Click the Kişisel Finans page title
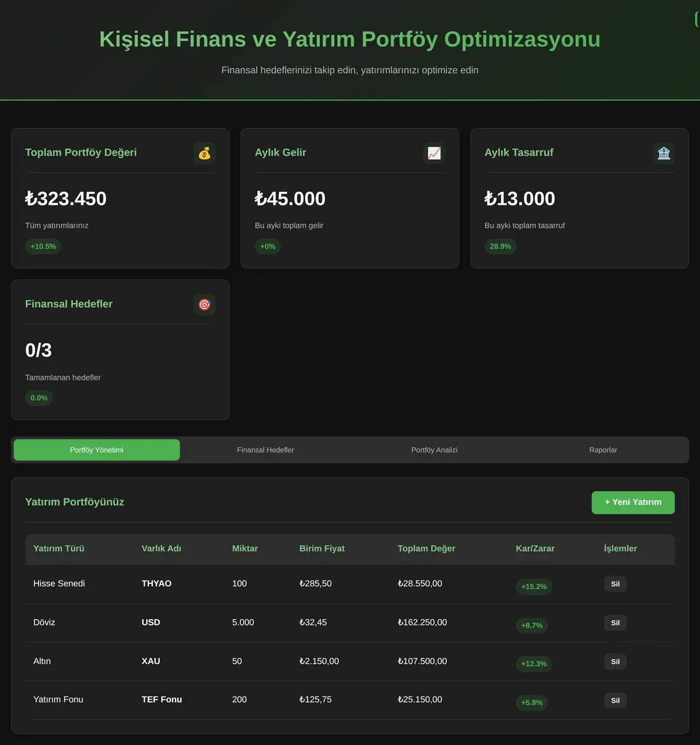Viewport: 700px width, 745px height. pyautogui.click(x=350, y=39)
